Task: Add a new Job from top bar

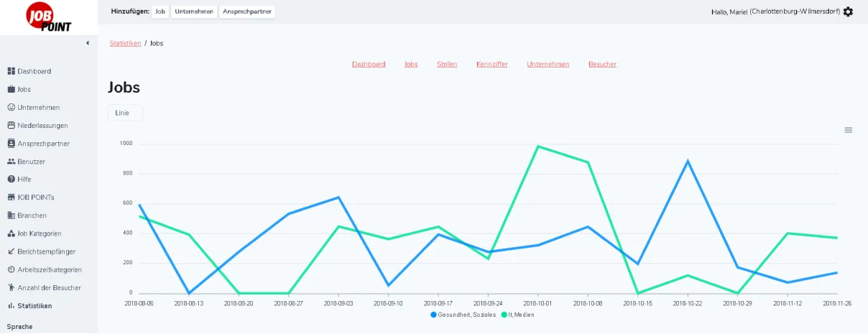Action: point(161,11)
